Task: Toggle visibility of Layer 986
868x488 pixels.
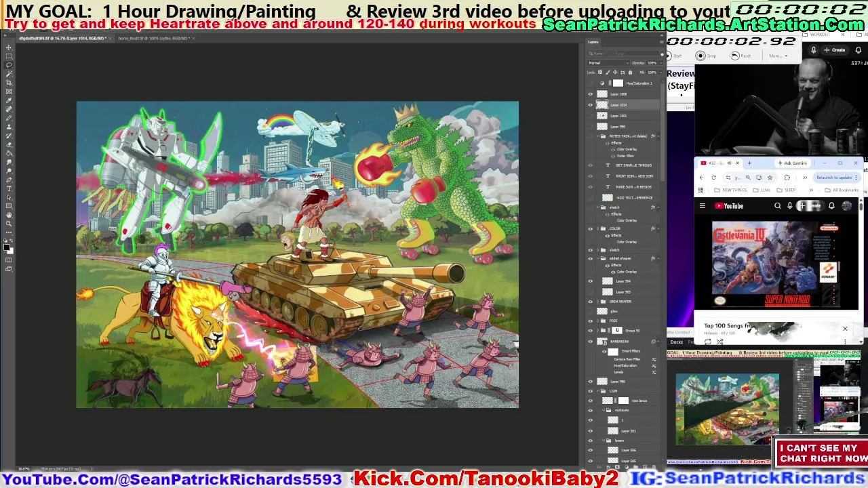Action: 591,382
